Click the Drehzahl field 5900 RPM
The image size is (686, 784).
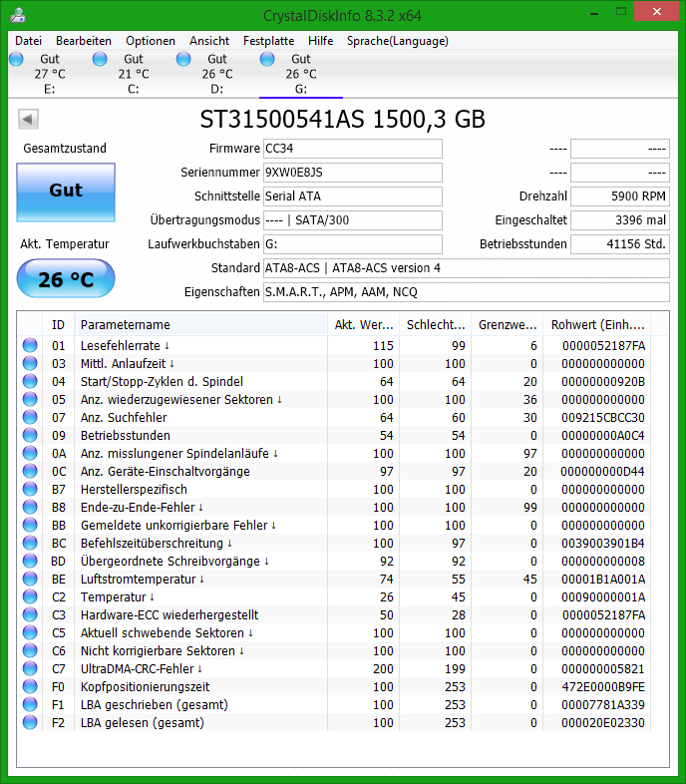click(620, 196)
